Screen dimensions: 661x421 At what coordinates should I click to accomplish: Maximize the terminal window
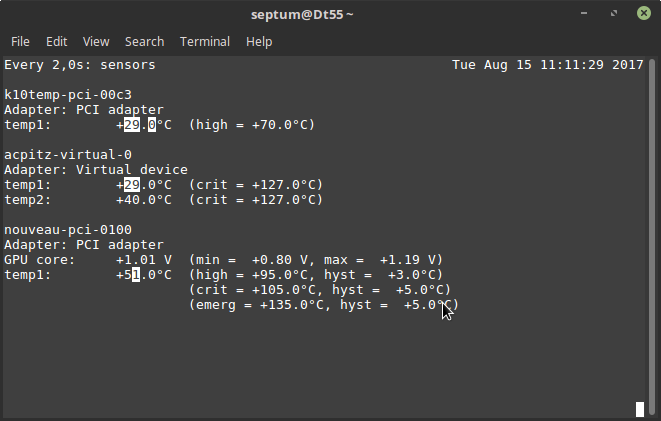pyautogui.click(x=614, y=13)
